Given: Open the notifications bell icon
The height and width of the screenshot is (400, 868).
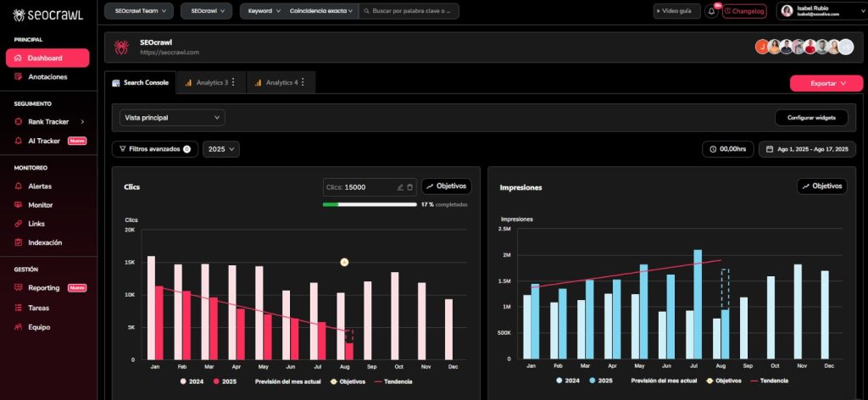Looking at the screenshot, I should (x=711, y=11).
